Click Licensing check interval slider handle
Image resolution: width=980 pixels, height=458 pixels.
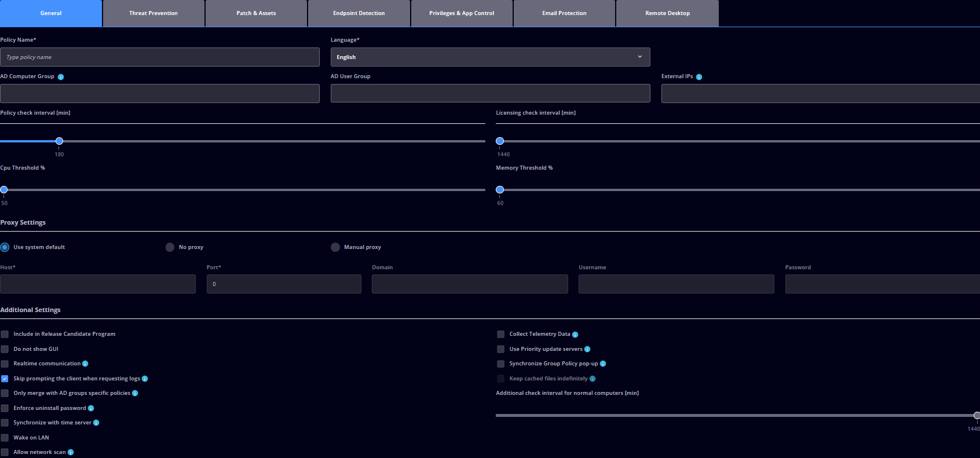(500, 141)
